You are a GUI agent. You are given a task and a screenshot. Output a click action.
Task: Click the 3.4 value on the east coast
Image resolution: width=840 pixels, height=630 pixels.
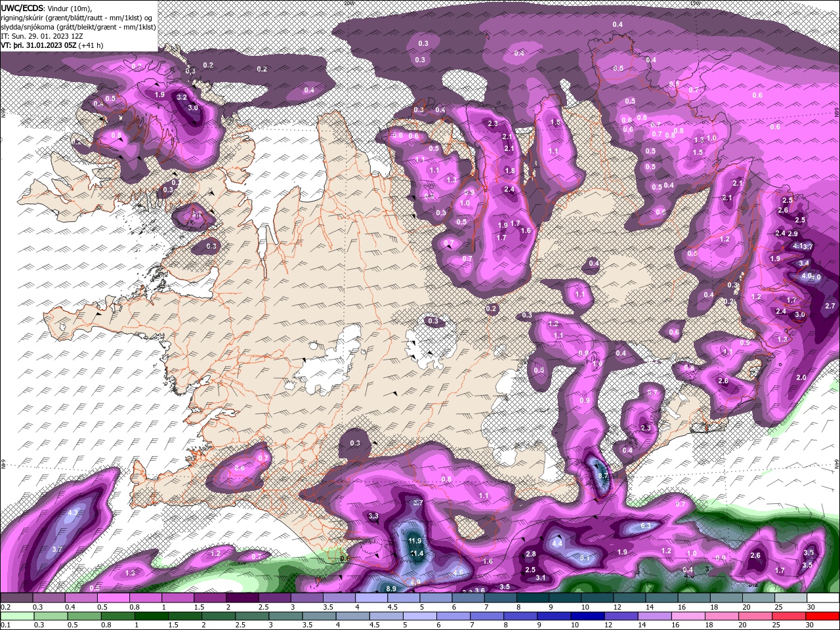click(x=804, y=262)
